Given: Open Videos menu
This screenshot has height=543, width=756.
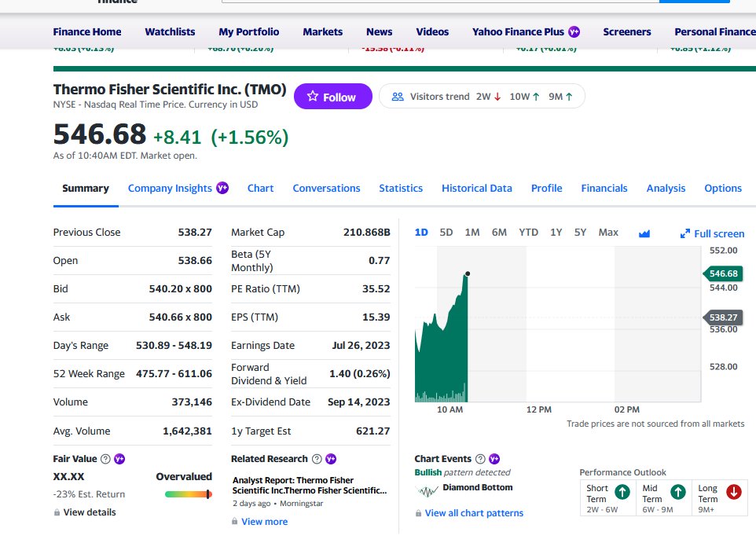Looking at the screenshot, I should coord(432,32).
